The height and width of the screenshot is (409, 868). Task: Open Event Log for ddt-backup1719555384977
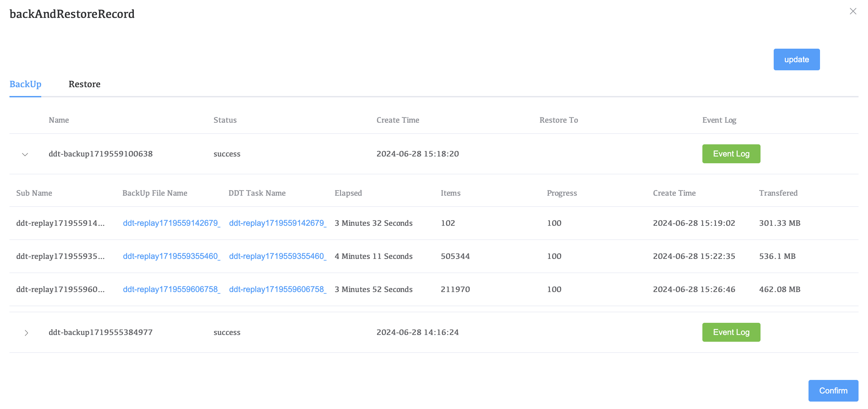click(731, 332)
